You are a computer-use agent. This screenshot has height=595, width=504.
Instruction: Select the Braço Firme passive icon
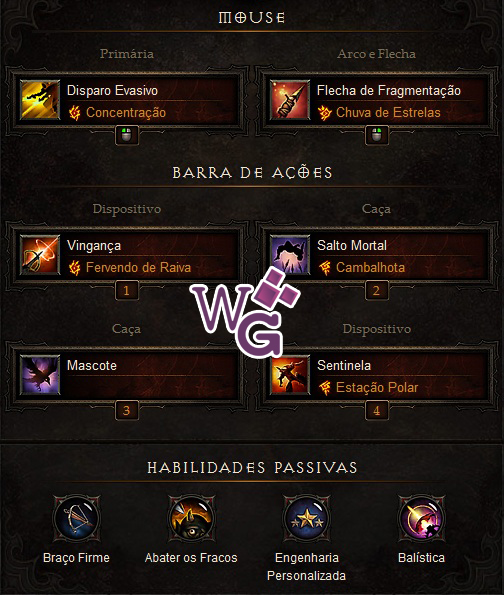[x=77, y=518]
